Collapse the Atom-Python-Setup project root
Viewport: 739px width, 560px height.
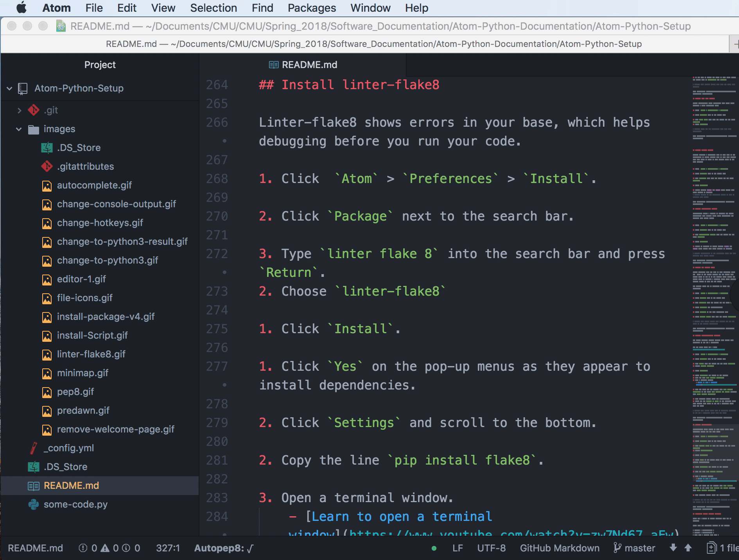point(9,88)
